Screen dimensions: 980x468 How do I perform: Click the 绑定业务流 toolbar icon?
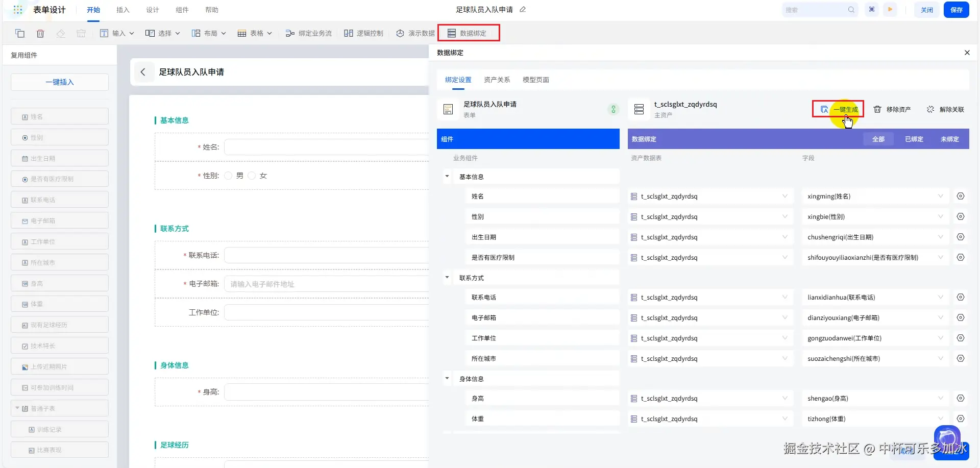290,33
